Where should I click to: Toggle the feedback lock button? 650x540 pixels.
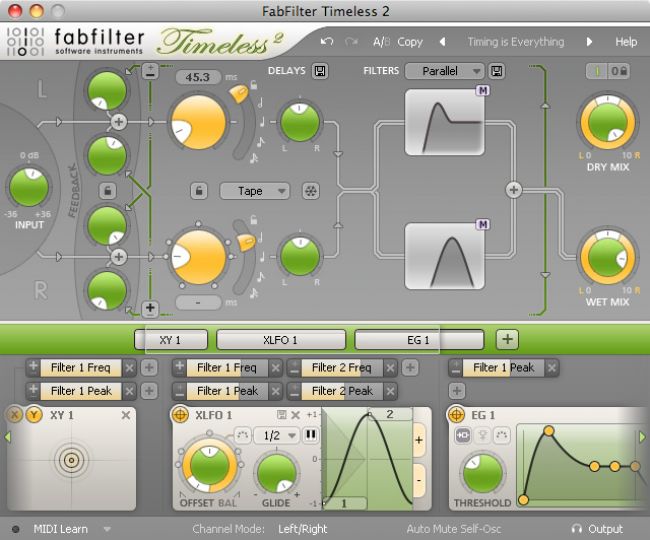[107, 190]
